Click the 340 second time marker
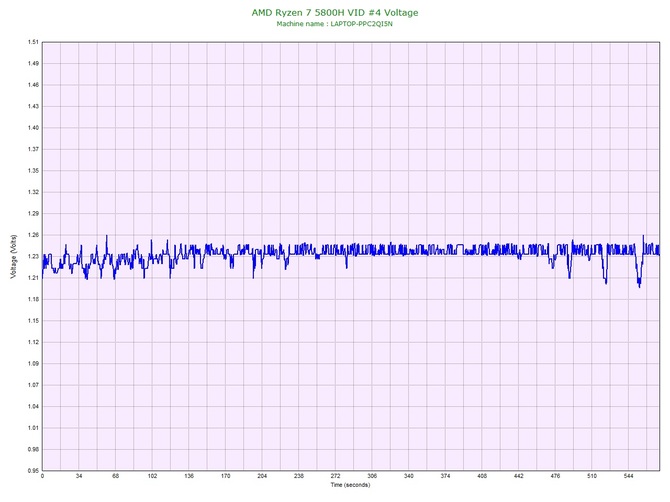This screenshot has width=670, height=502. point(409,476)
